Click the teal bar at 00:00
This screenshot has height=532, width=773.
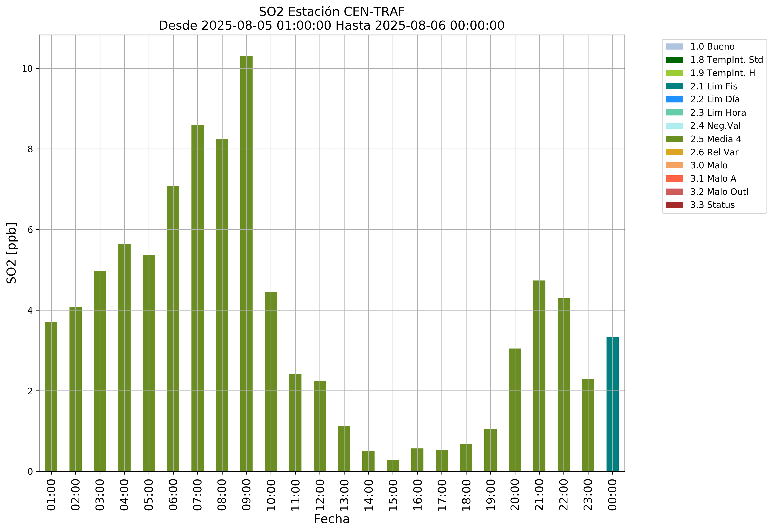point(612,404)
